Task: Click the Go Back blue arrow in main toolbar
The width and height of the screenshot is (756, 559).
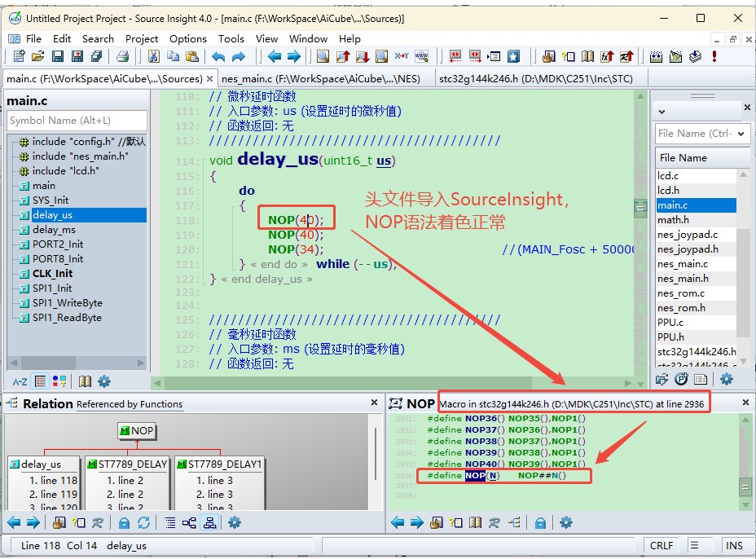Action: [x=275, y=56]
